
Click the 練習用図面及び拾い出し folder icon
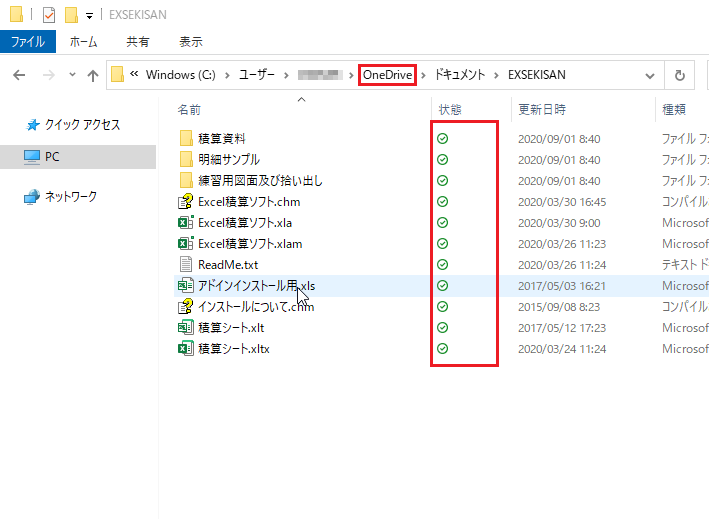click(x=186, y=180)
